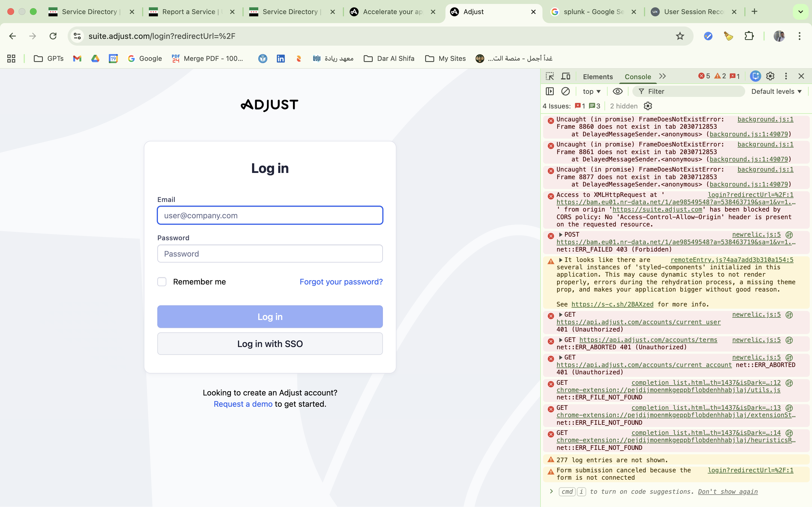
Task: Clear console with the circle-slash icon
Action: point(565,91)
